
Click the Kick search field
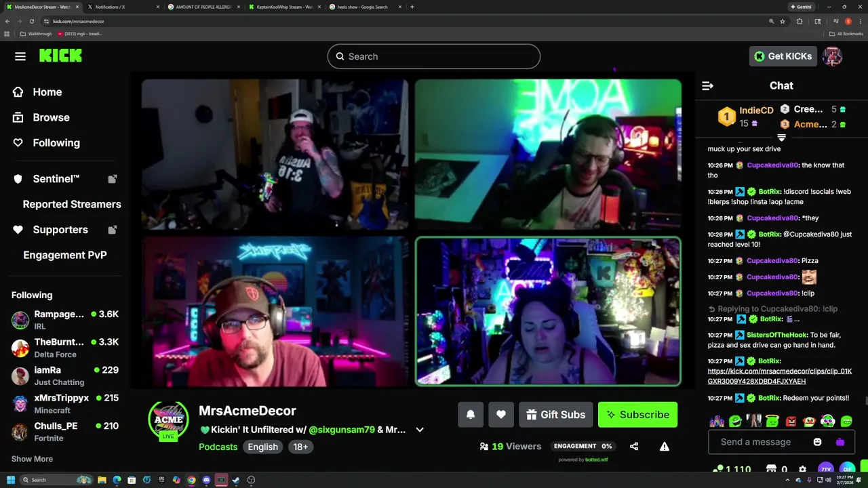(x=434, y=56)
